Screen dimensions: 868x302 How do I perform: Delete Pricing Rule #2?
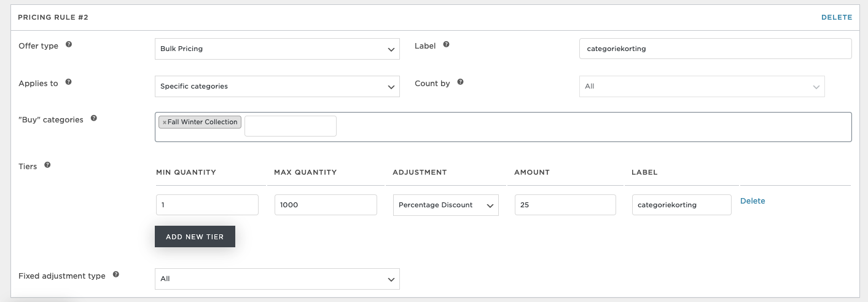(837, 17)
